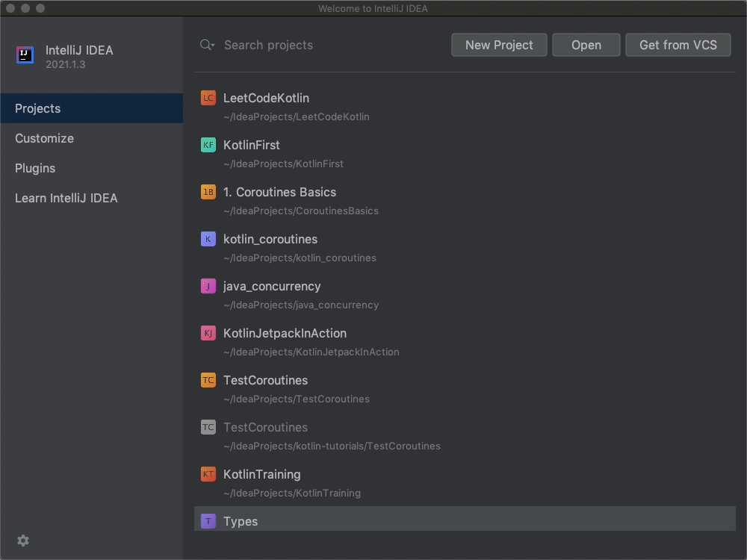Focus the Search projects field

[329, 45]
